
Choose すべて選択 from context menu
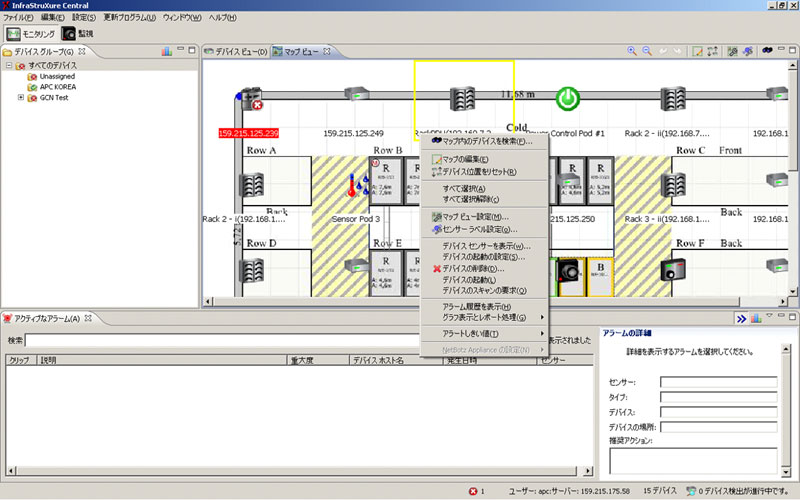click(x=484, y=188)
